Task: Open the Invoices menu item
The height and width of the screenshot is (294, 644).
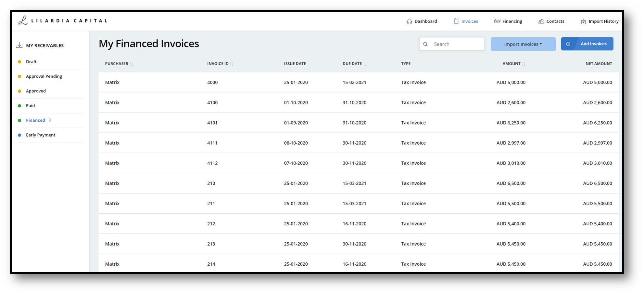Action: click(466, 21)
